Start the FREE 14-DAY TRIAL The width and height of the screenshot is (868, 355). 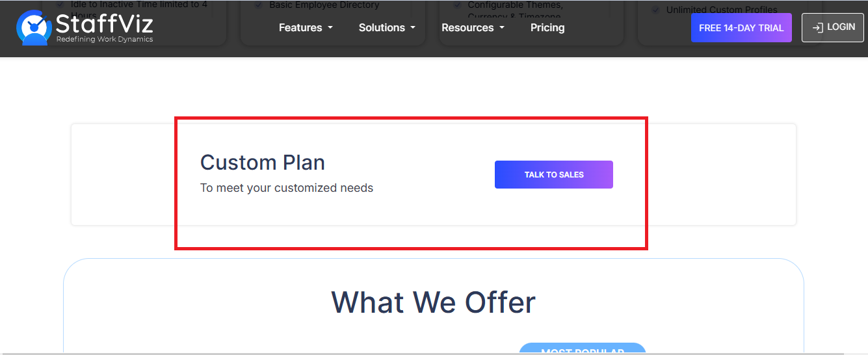click(741, 28)
